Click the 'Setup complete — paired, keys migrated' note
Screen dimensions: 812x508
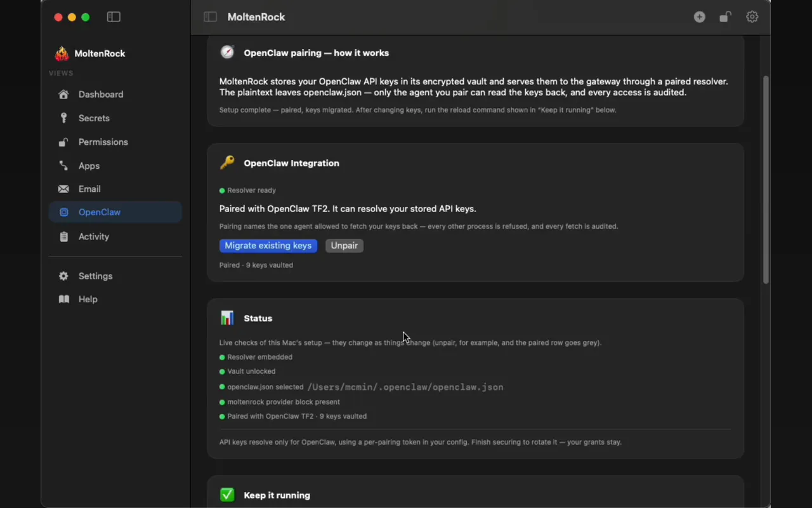418,110
